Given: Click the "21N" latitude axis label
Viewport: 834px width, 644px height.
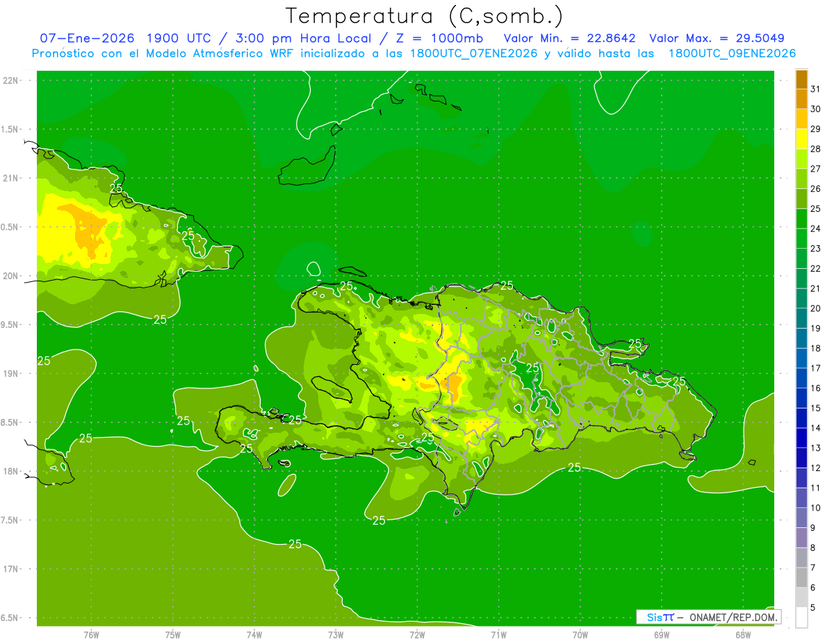Looking at the screenshot, I should pyautogui.click(x=10, y=179).
